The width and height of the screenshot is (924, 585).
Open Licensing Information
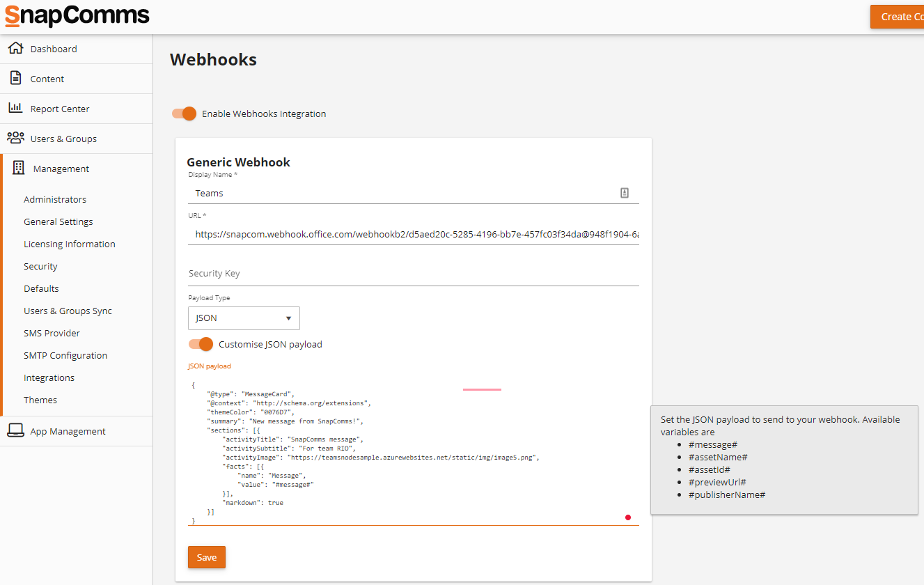point(70,244)
